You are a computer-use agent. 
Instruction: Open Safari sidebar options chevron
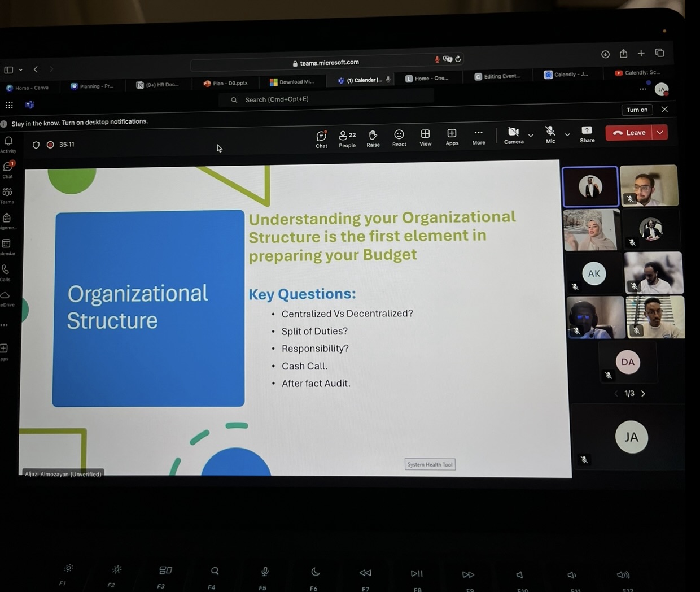coord(21,70)
